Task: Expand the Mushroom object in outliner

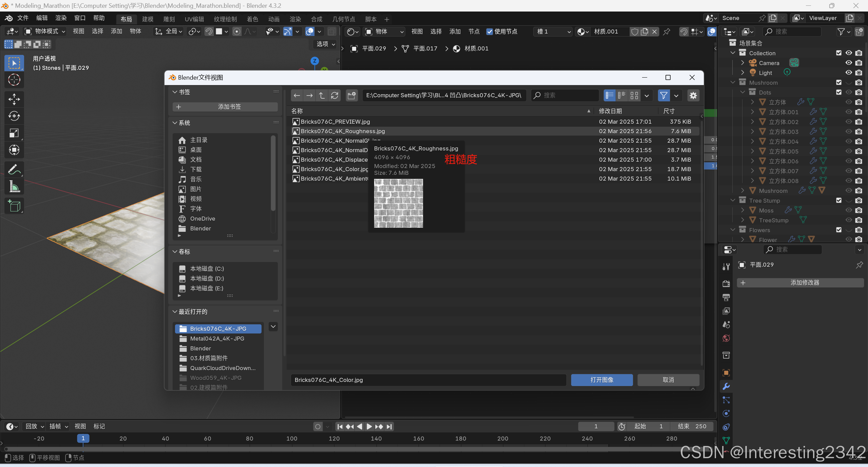Action: click(x=742, y=190)
